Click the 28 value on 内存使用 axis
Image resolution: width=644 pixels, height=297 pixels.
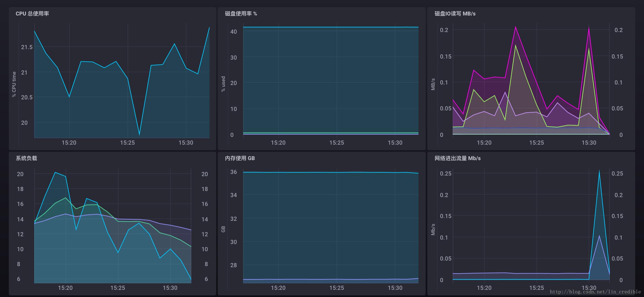click(234, 265)
